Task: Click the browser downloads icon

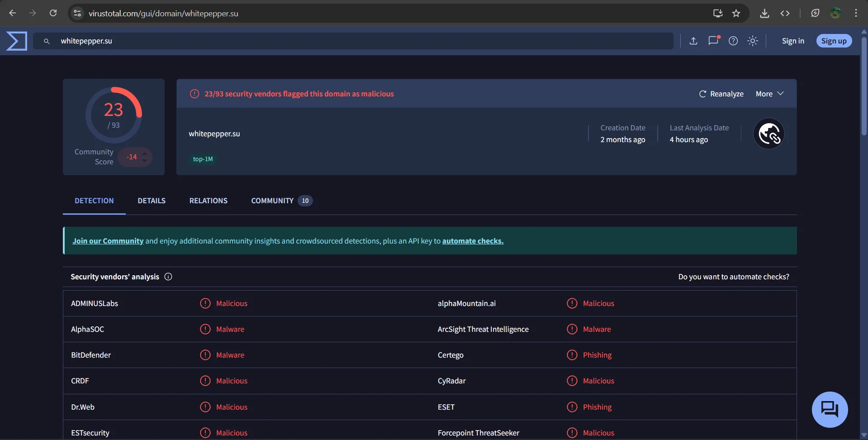Action: point(764,13)
